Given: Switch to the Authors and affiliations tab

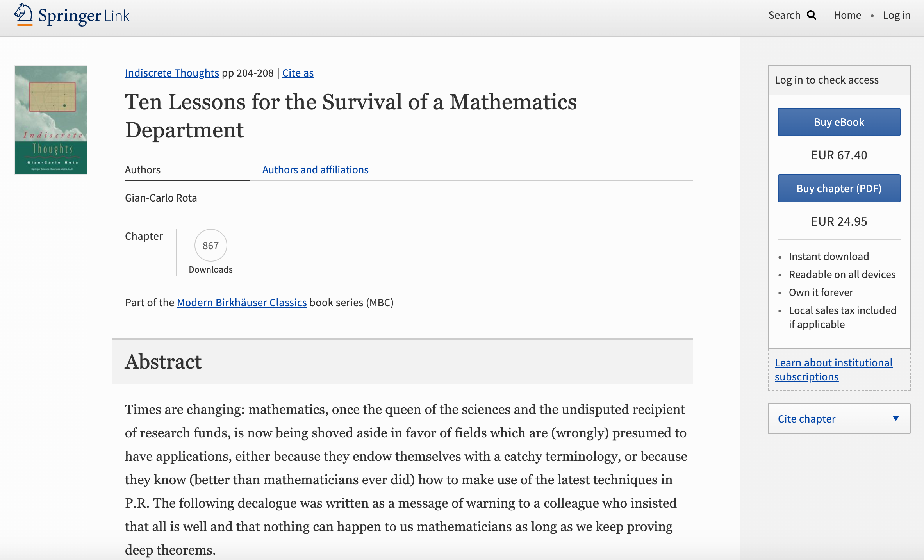Looking at the screenshot, I should [x=315, y=169].
